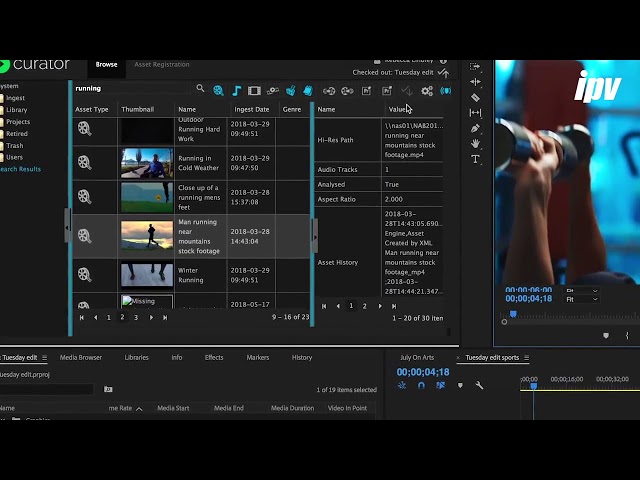Select the Type tool
The image size is (640, 480).
(475, 159)
